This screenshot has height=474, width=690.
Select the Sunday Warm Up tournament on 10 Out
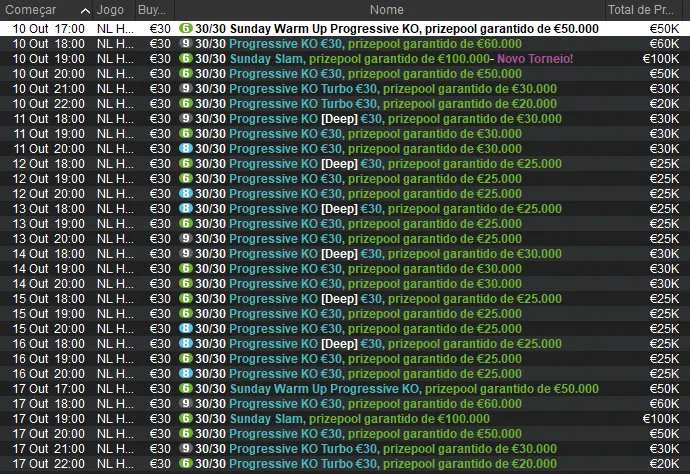click(x=345, y=29)
